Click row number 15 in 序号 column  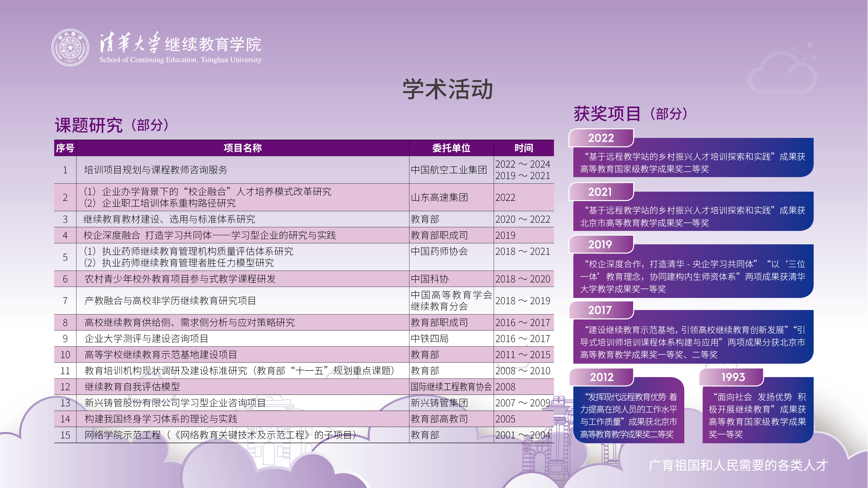(65, 435)
